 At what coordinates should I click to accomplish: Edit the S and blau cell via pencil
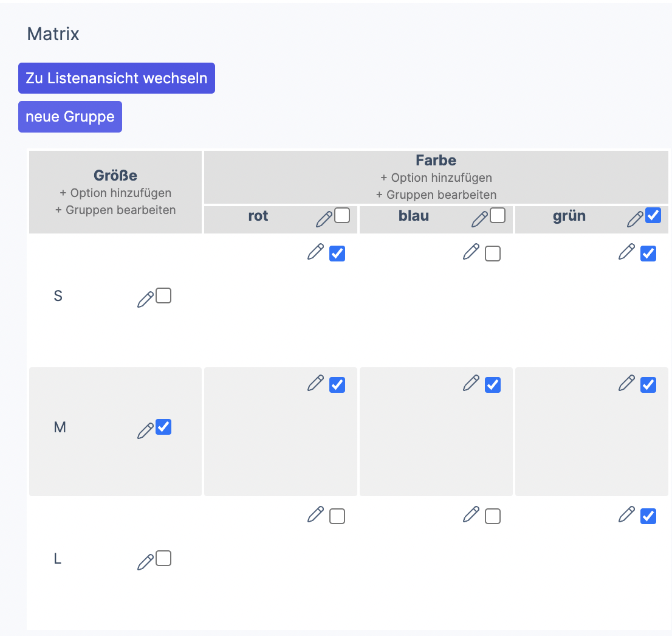(x=471, y=252)
